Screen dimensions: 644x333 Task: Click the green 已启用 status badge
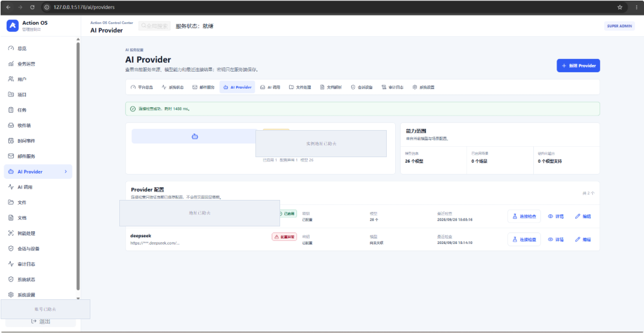tap(288, 214)
